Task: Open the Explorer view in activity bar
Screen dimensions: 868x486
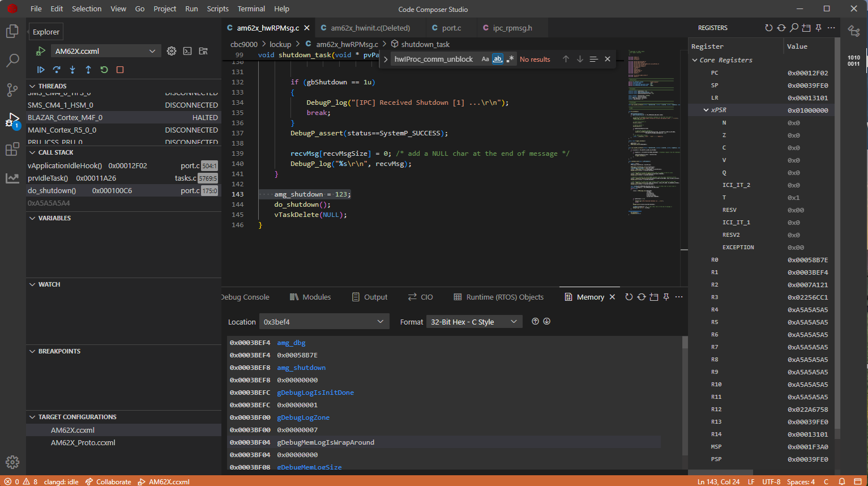Action: 12,31
